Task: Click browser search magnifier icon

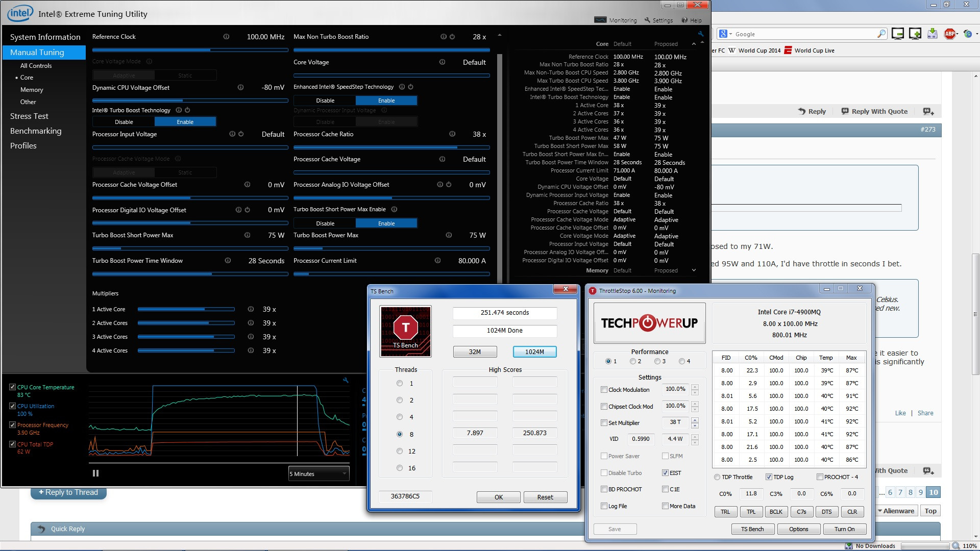Action: 881,34
